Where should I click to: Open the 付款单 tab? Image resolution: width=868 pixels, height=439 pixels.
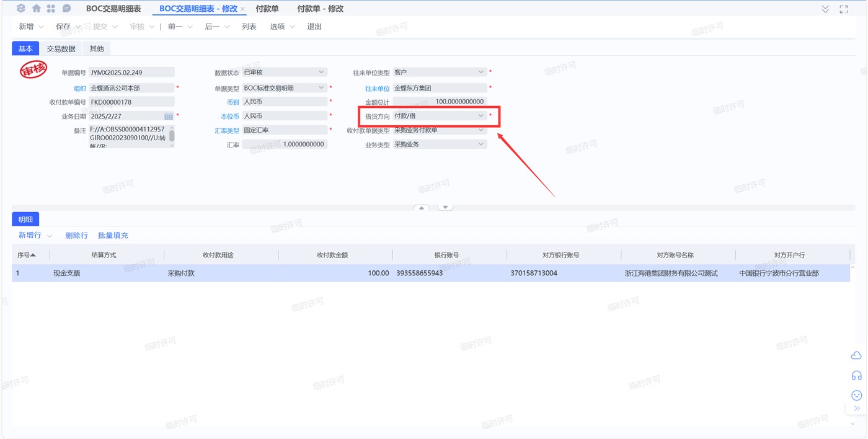(267, 9)
